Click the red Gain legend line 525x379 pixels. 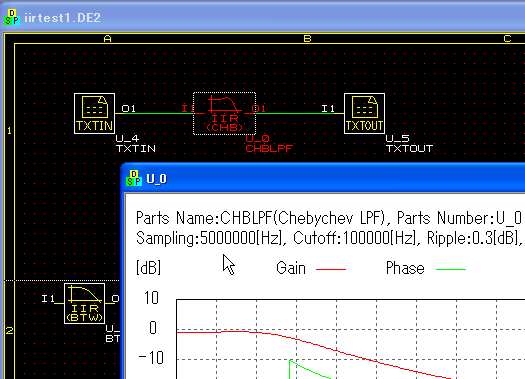pyautogui.click(x=331, y=269)
